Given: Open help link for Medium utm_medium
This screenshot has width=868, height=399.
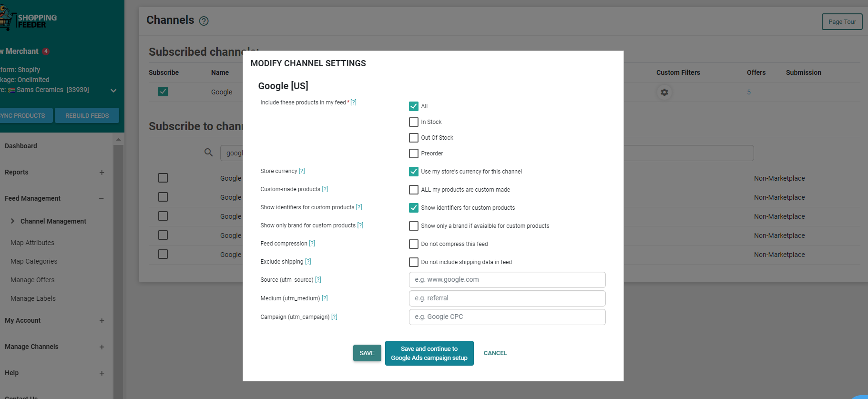Looking at the screenshot, I should click(325, 298).
